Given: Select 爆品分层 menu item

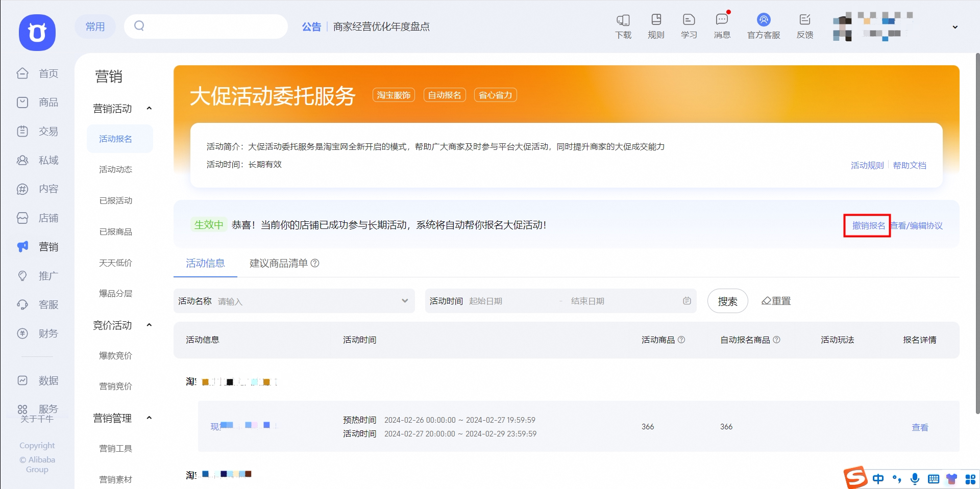Looking at the screenshot, I should [116, 294].
